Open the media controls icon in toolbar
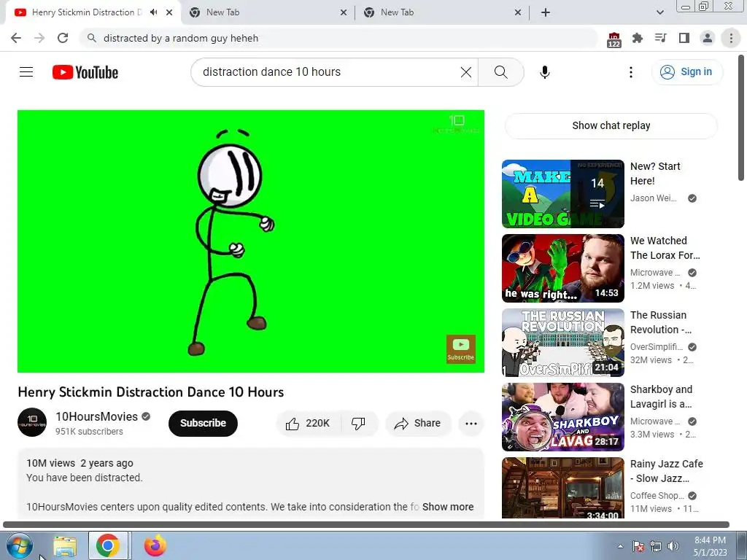Screen dimensions: 747x560 [x=660, y=38]
